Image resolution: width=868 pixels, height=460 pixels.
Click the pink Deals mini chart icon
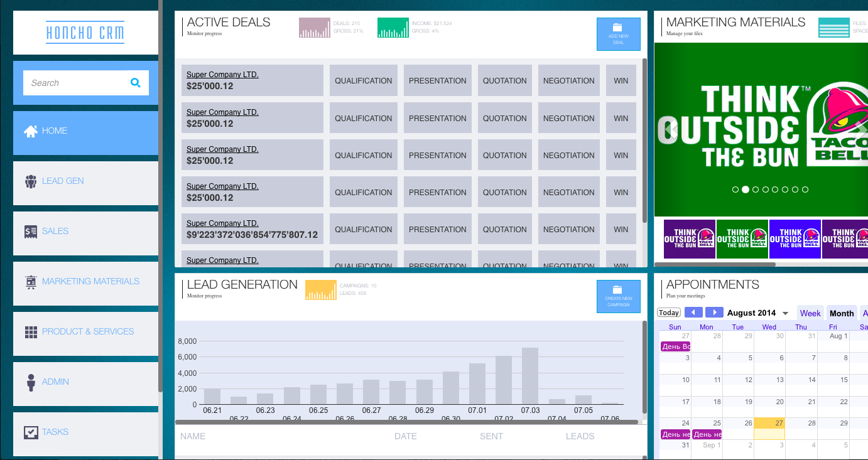click(315, 28)
